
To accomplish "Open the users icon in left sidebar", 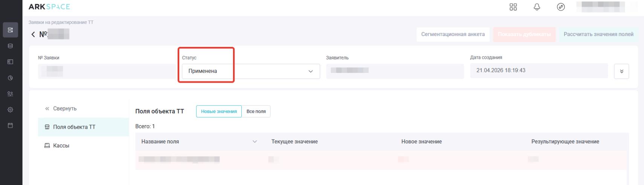I will pos(10,94).
